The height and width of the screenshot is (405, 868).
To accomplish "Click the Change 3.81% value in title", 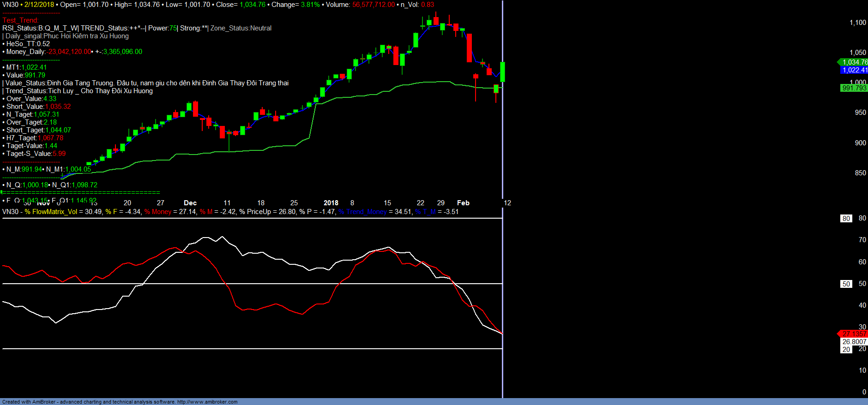I will tap(310, 5).
